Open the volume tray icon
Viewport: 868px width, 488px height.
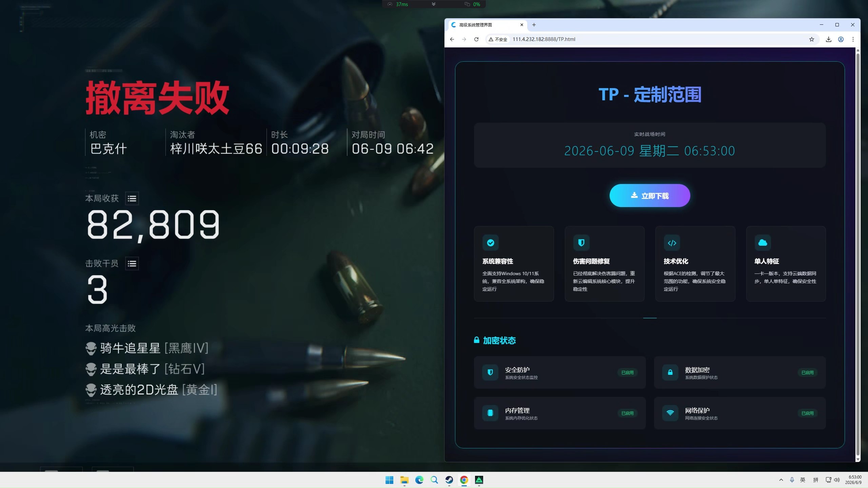837,480
